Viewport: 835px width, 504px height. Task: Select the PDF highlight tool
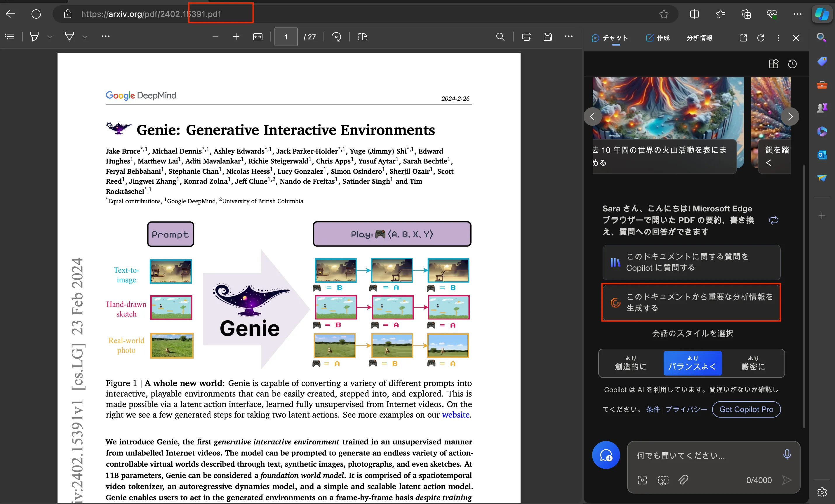(x=34, y=37)
